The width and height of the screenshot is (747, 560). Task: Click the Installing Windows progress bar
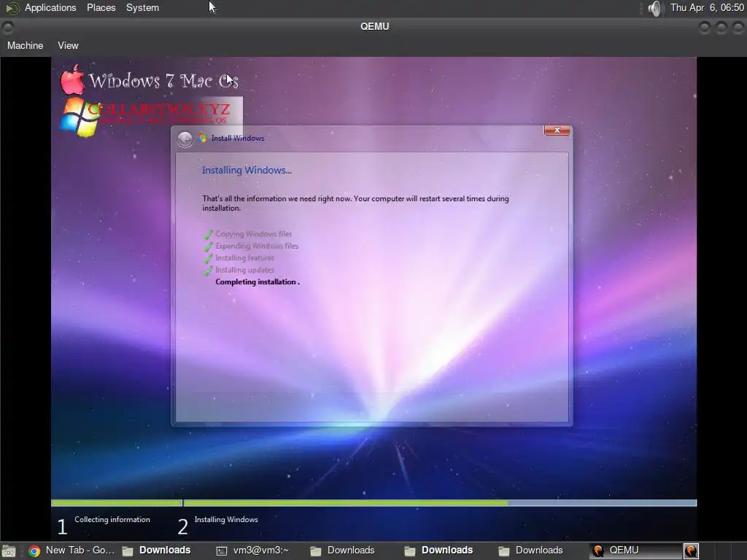pyautogui.click(x=440, y=503)
